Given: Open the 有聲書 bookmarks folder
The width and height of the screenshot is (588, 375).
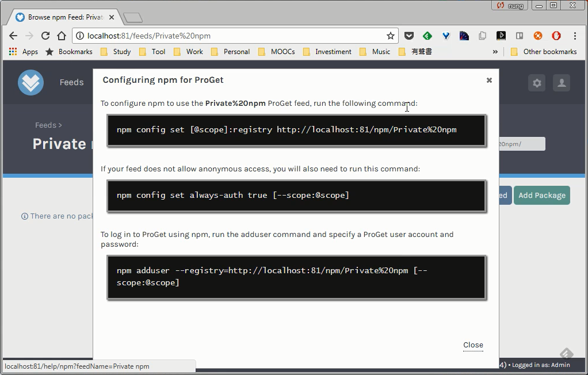Looking at the screenshot, I should coord(415,52).
